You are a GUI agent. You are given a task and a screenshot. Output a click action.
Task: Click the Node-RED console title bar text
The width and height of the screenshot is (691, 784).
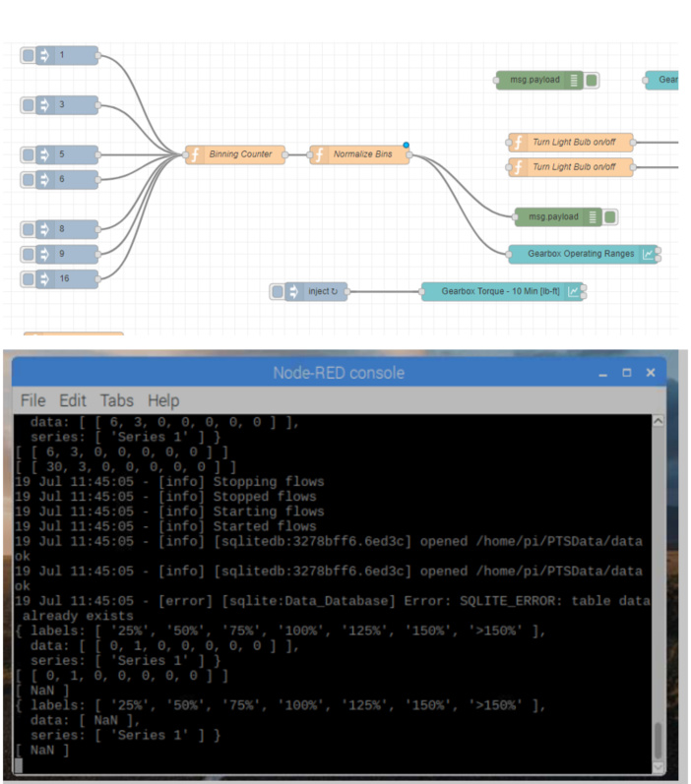[339, 373]
